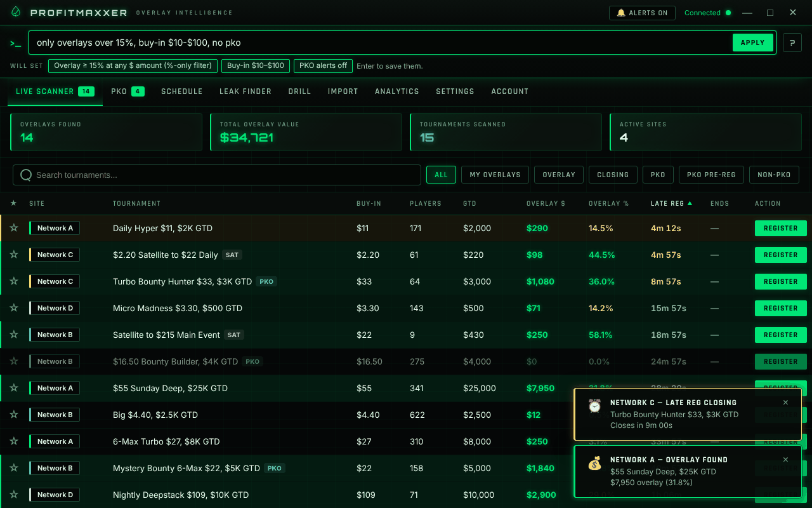812x508 pixels.
Task: Star the Daily Hyper $11 tournament
Action: click(14, 228)
